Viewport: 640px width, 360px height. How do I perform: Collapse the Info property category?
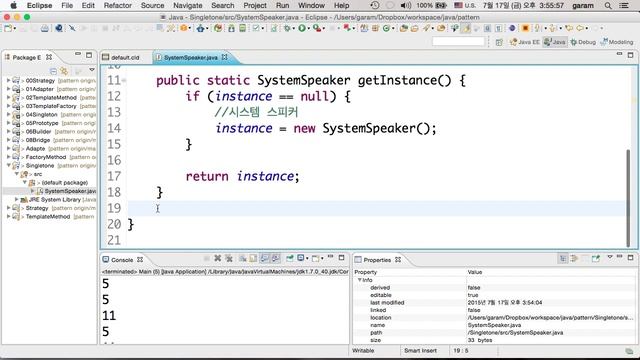360,280
